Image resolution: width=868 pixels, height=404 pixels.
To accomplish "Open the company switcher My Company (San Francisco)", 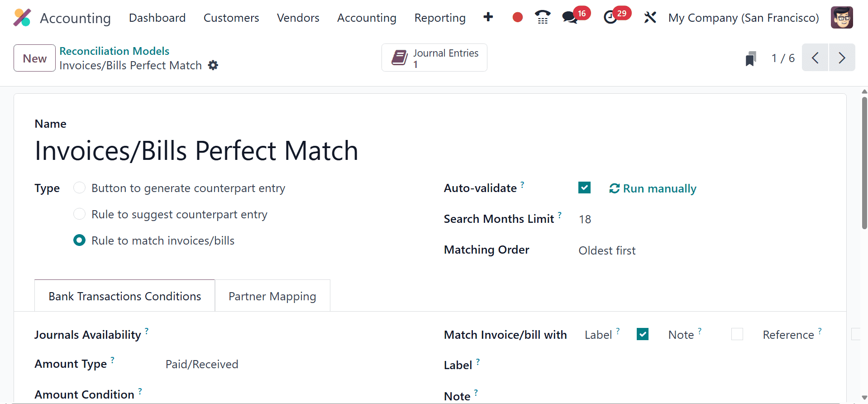I will [744, 18].
